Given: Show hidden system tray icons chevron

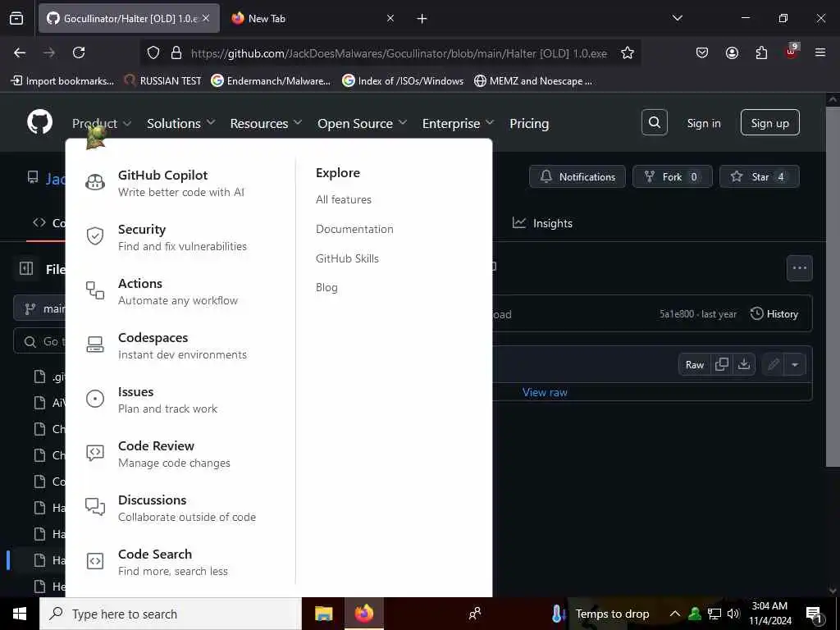Looking at the screenshot, I should tap(675, 614).
